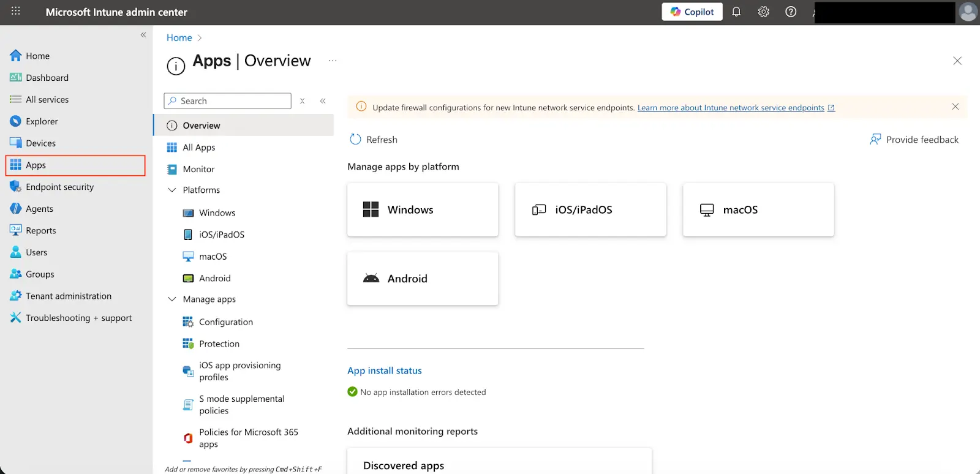Open the App install status link
Image resolution: width=980 pixels, height=474 pixels.
(x=384, y=371)
